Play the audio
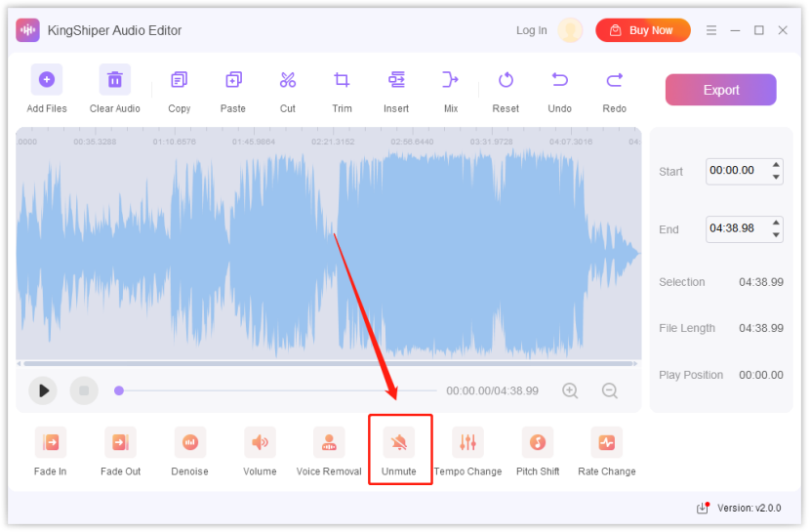 tap(43, 390)
